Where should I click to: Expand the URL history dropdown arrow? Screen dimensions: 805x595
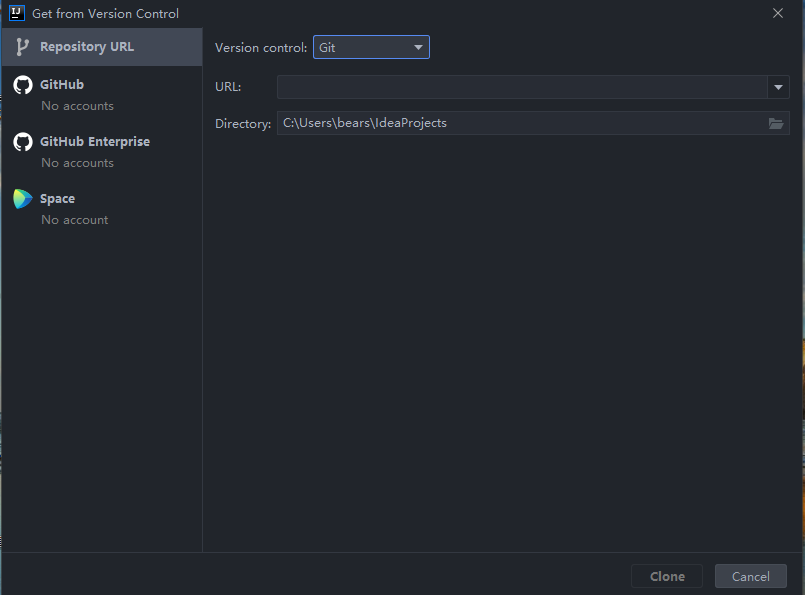tap(778, 87)
